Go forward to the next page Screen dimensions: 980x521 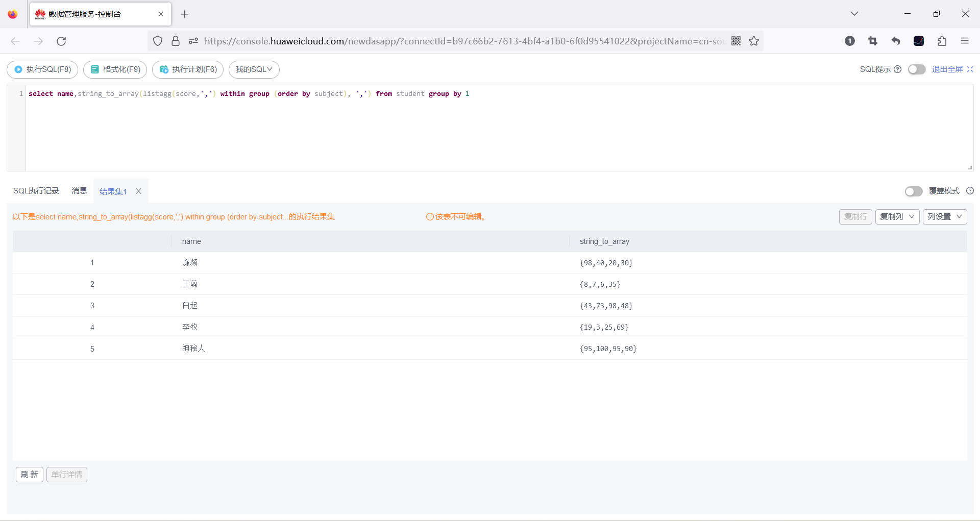38,41
